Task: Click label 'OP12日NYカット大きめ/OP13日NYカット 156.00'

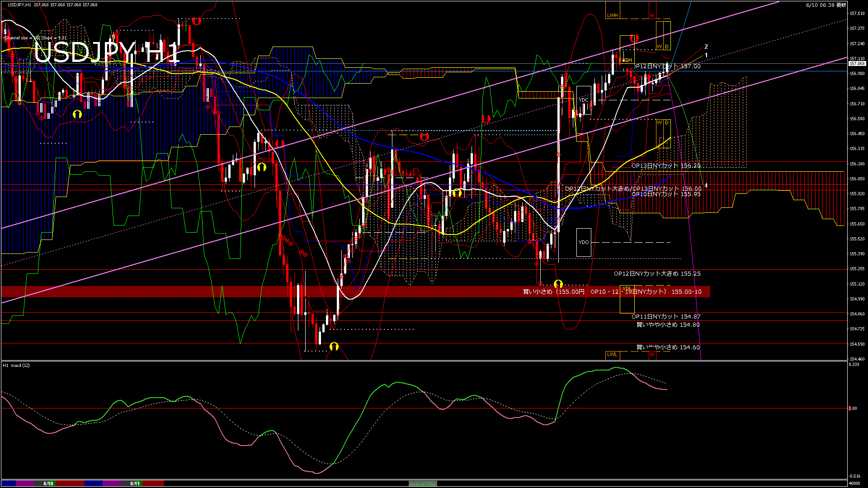Action: pos(633,188)
